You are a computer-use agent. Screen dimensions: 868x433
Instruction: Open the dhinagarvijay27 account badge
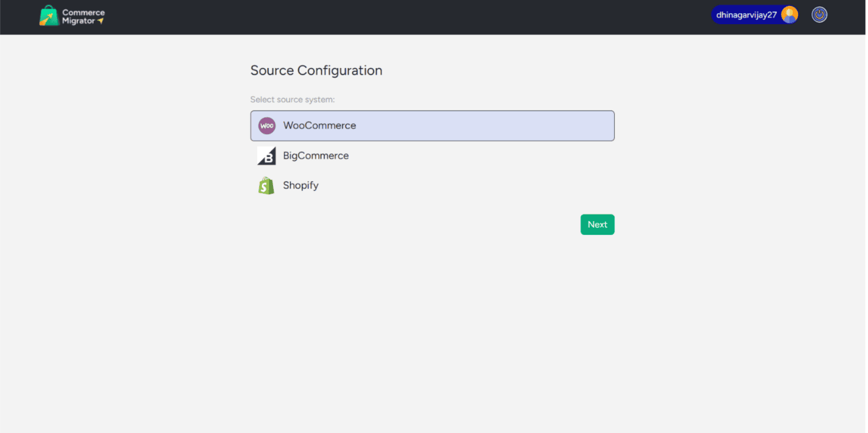click(x=755, y=15)
